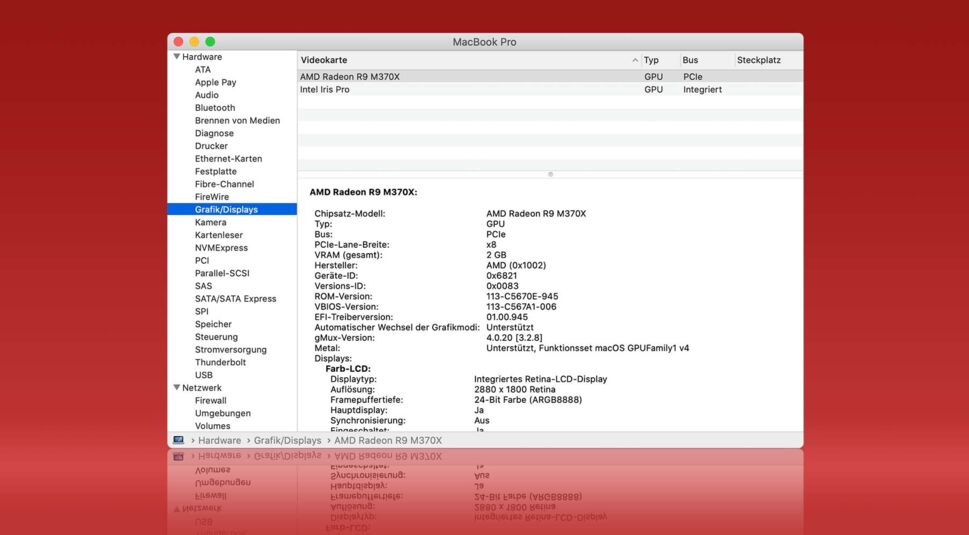Select the AMD Radeon R9 M370X row

tap(550, 77)
